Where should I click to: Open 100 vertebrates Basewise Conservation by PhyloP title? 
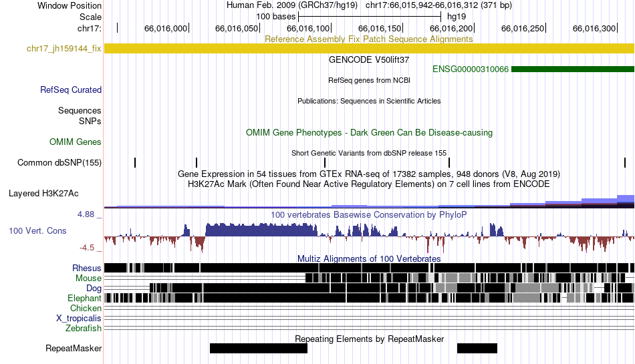(369, 215)
